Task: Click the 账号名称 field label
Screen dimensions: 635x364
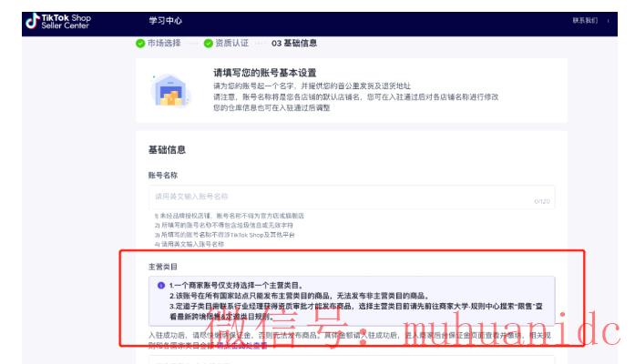Action: pyautogui.click(x=162, y=174)
